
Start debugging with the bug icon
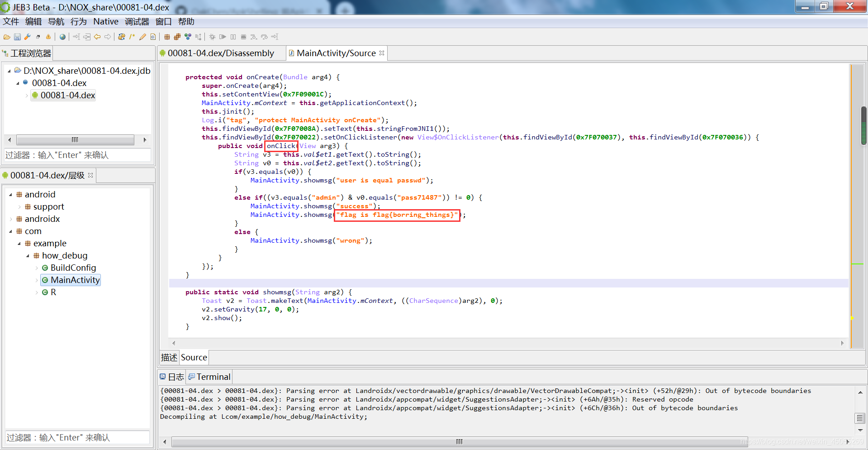212,37
